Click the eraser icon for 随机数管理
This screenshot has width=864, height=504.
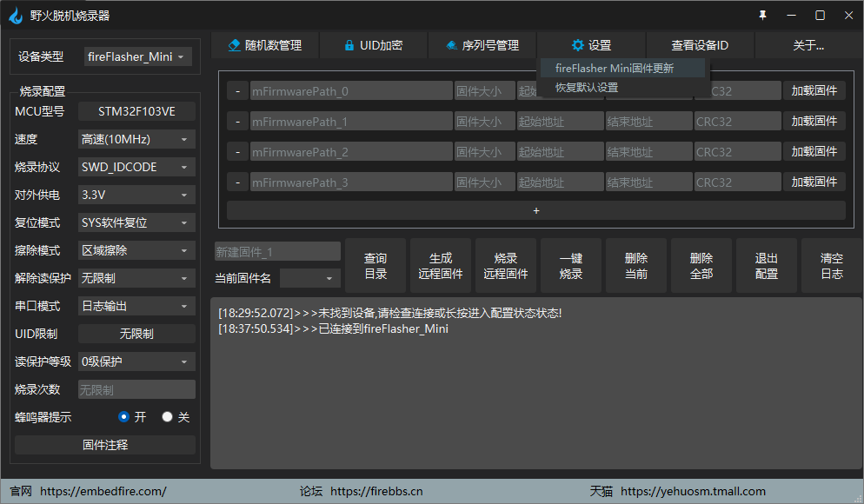(234, 45)
